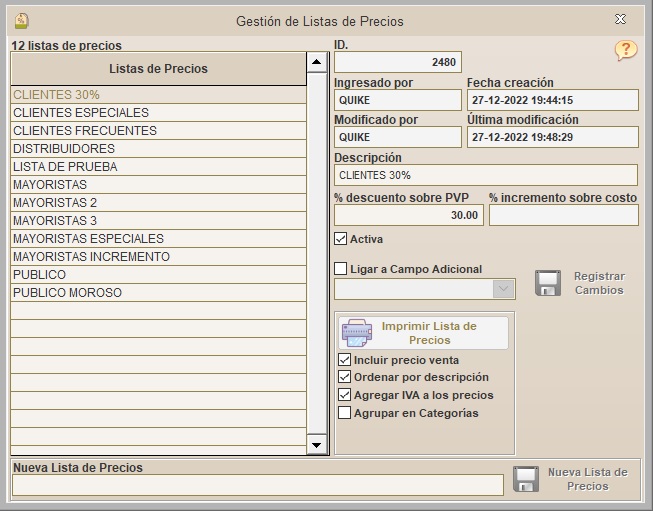Enable Agrupar en Categorías checkbox
This screenshot has height=511, width=653.
point(344,413)
